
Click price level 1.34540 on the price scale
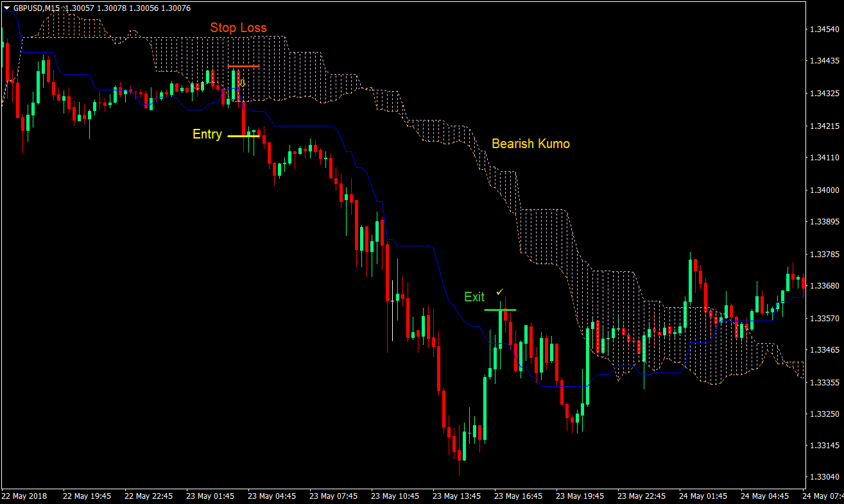(x=824, y=29)
